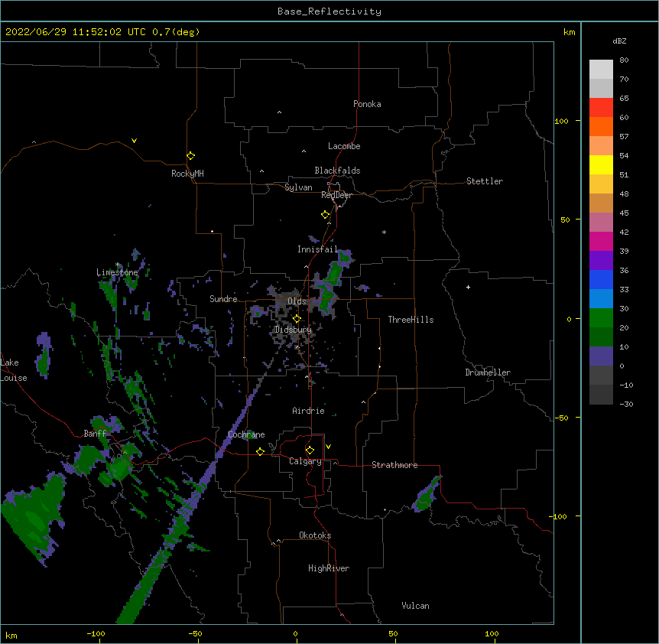Click the dark green 10-20 dBZ swatch
659x644 pixels.
pos(601,337)
